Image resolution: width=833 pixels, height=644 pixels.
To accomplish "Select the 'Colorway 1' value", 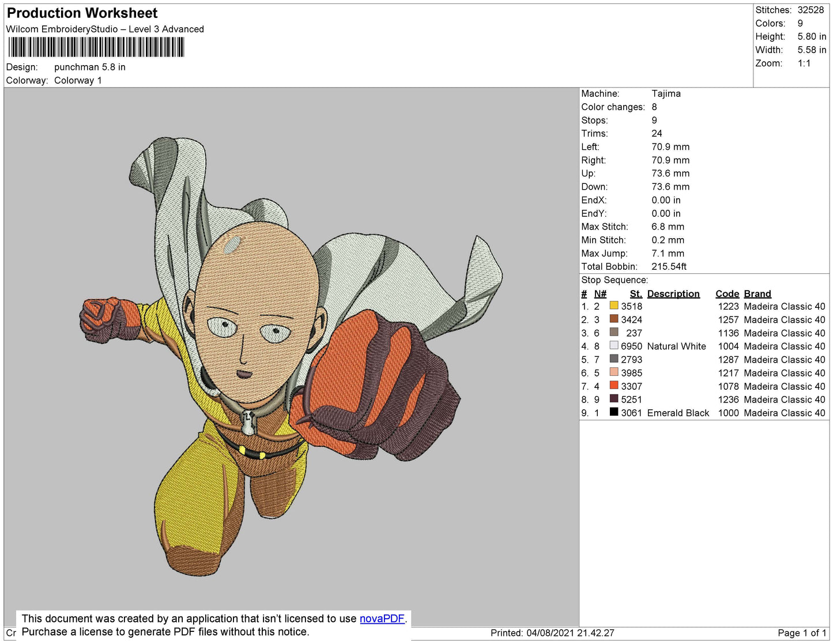I will pos(78,81).
